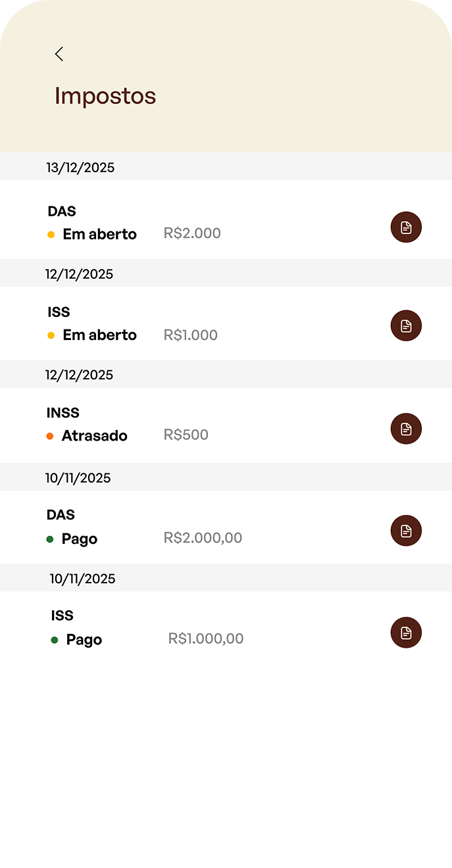Open document icon for ISS R$1.000,00 Pago
Screen dimensions: 452x868
coord(406,633)
